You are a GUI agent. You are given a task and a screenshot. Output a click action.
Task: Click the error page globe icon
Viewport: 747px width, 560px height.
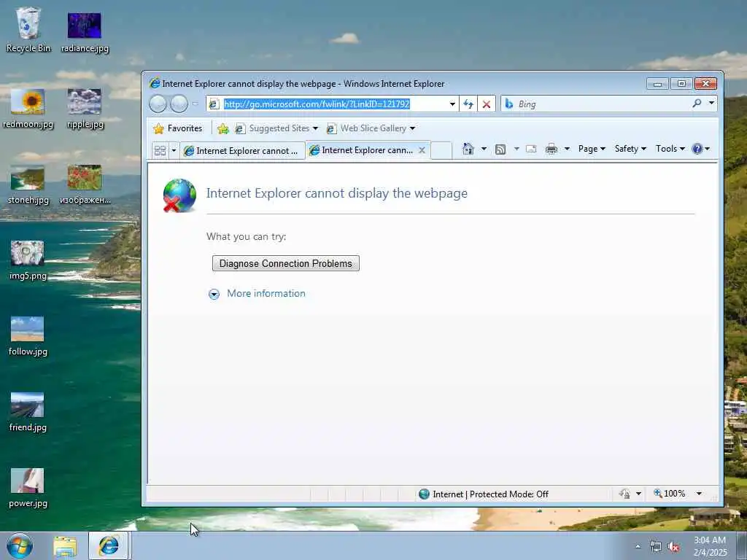(179, 195)
